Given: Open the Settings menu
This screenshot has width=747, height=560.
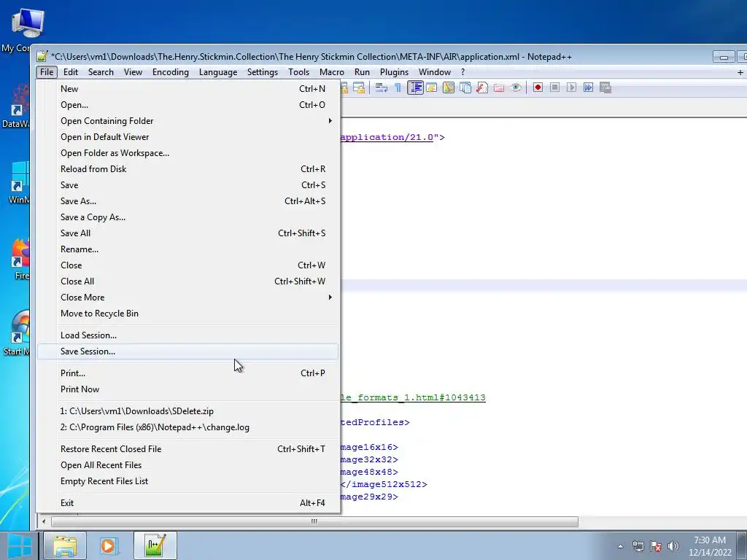Looking at the screenshot, I should (x=263, y=72).
